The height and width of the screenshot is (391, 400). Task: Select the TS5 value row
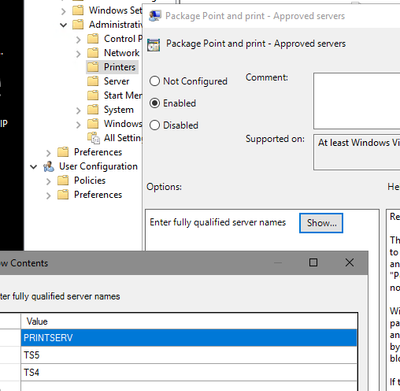click(189, 355)
